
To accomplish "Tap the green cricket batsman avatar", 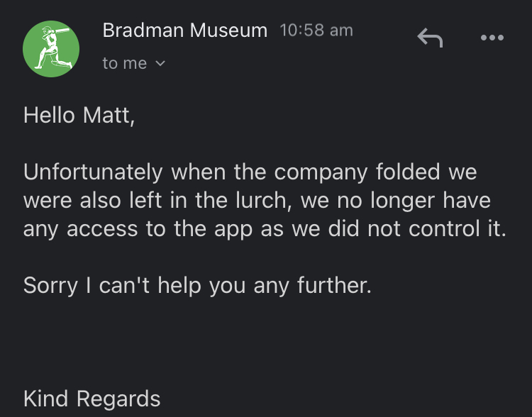I will (x=51, y=49).
